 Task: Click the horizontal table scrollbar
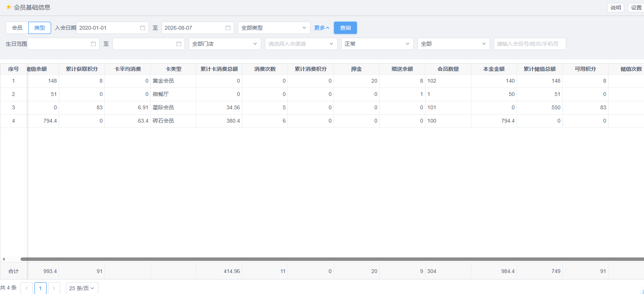[332, 259]
